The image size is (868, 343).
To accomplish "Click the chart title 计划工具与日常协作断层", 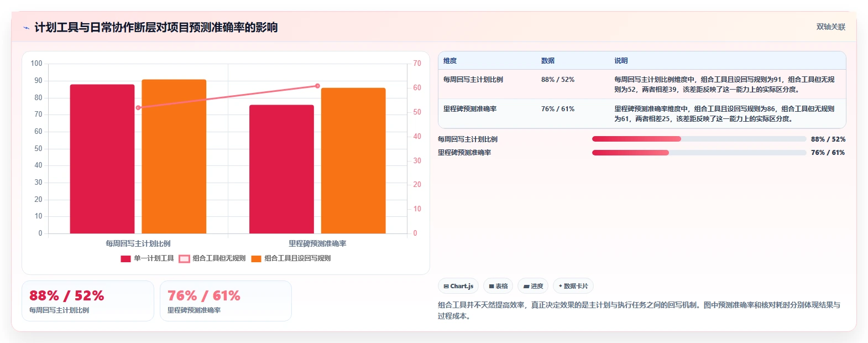I will coord(156,27).
